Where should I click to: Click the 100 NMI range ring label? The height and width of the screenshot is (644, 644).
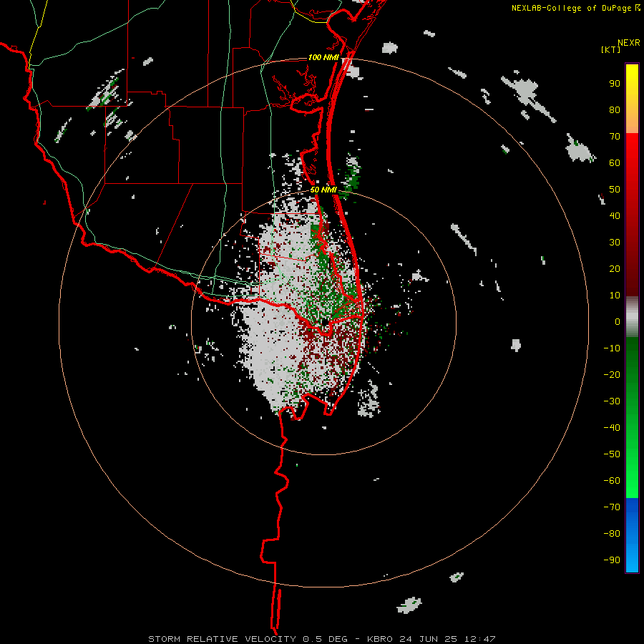point(323,57)
